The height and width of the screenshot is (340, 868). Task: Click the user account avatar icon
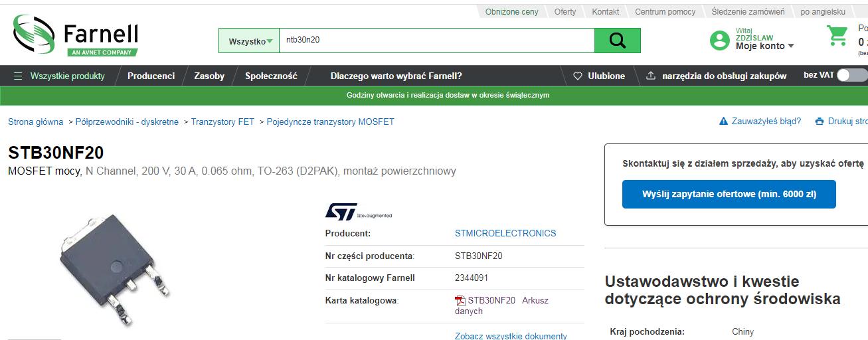coord(720,41)
